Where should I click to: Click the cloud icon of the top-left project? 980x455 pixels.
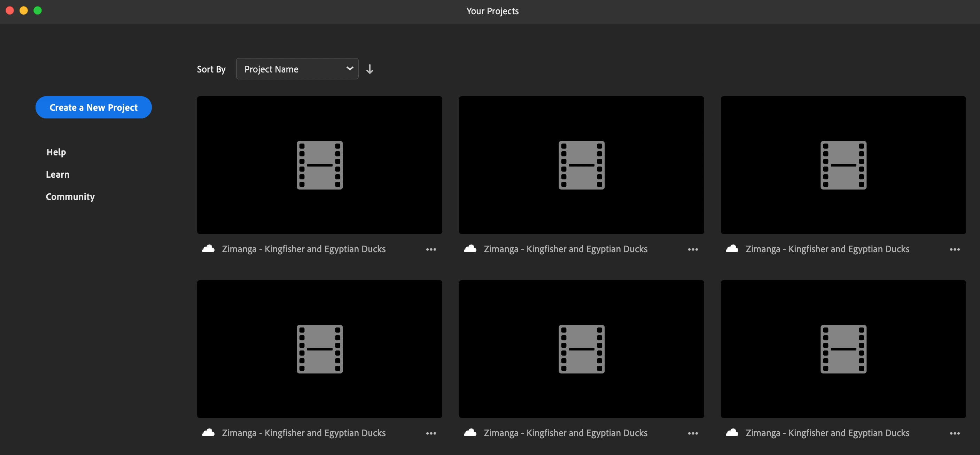208,249
